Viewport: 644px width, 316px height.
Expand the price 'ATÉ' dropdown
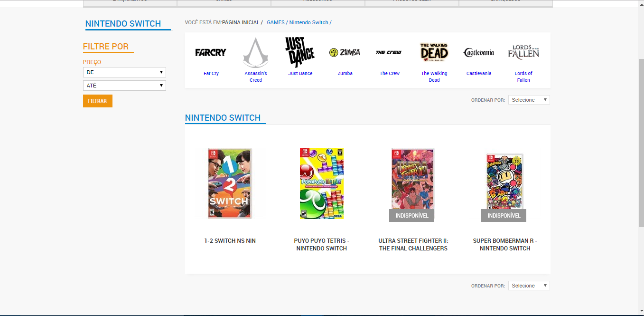(124, 86)
